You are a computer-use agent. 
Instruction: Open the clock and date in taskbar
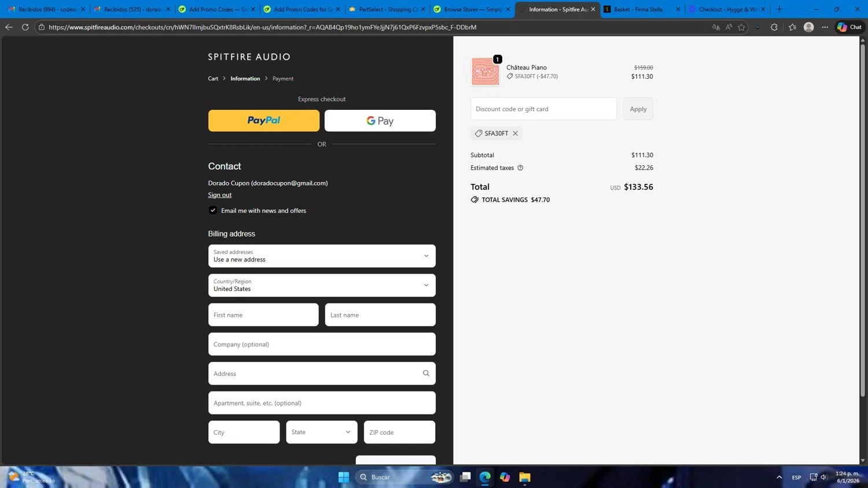(847, 477)
